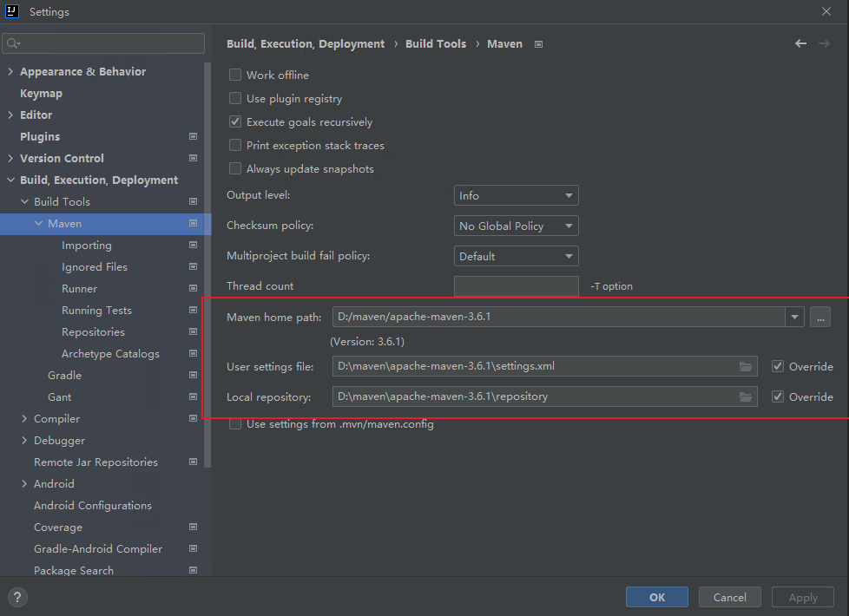
Task: Open the Output level dropdown
Action: pos(516,195)
